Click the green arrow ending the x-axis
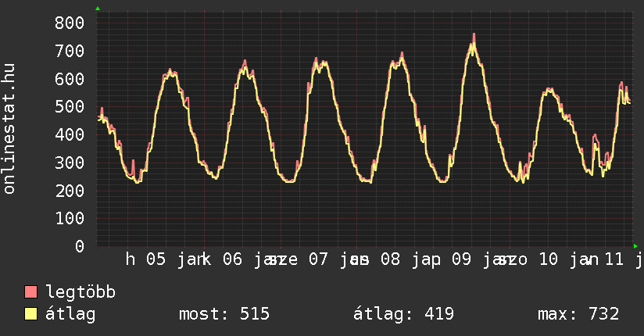Viewport: 644px width, 336px height. (636, 246)
